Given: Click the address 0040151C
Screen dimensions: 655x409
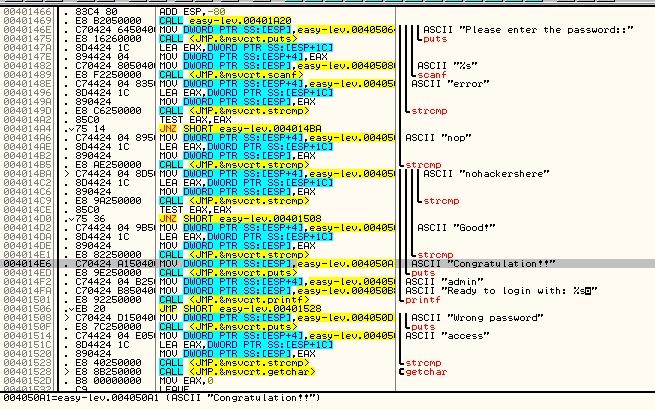Looking at the screenshot, I should pos(28,344).
